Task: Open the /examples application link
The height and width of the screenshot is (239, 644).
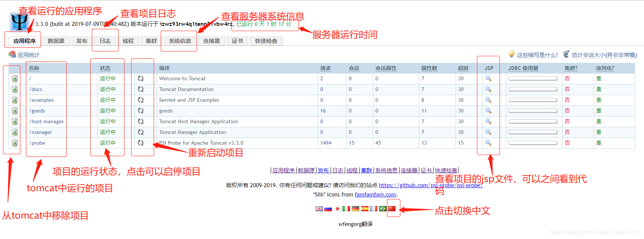Action: 41,100
